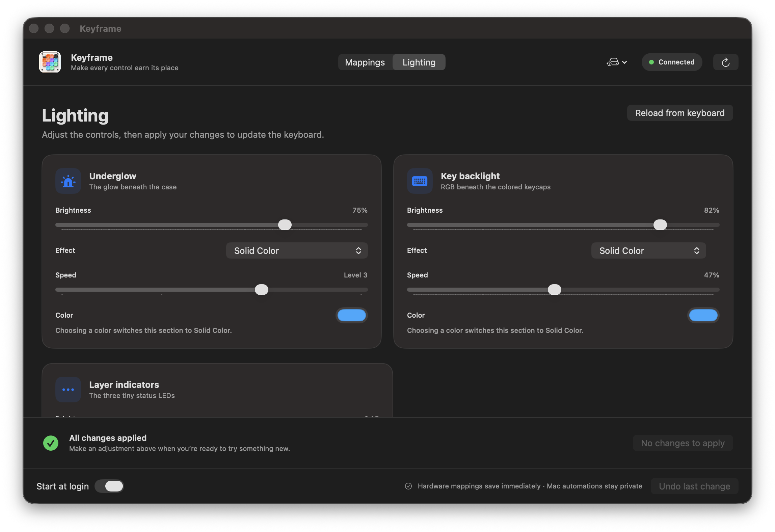Click the green All changes applied checkmark
This screenshot has height=532, width=775.
51,443
